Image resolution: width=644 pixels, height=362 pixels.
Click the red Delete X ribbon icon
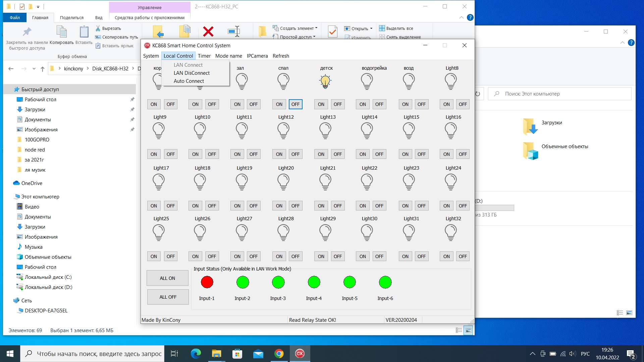click(x=208, y=32)
